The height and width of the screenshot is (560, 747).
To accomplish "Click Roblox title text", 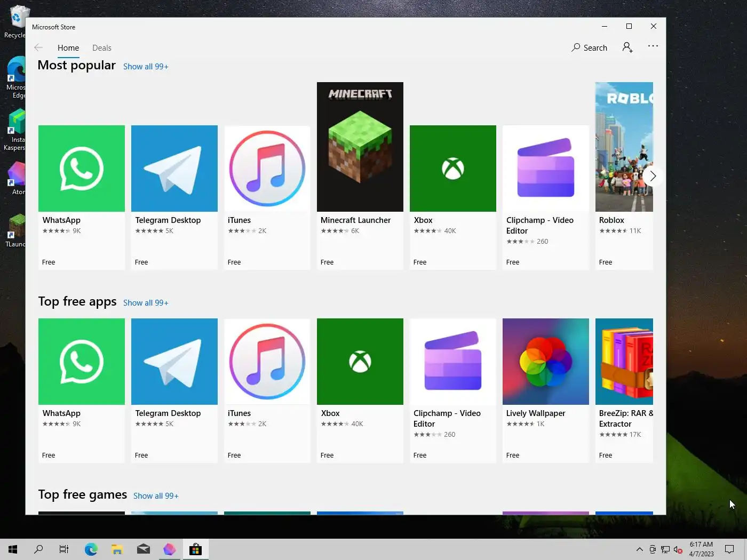I will coord(611,220).
